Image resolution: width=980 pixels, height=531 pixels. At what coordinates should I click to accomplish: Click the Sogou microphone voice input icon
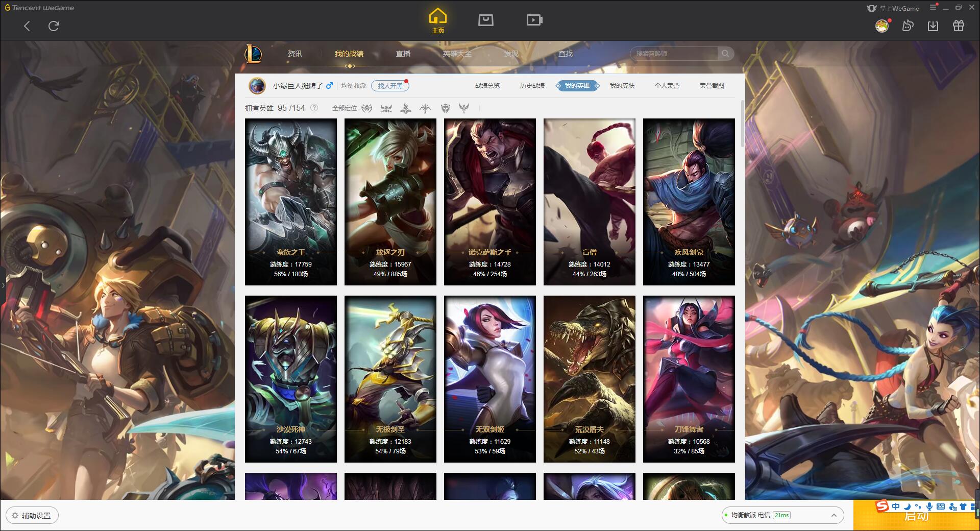tap(929, 506)
